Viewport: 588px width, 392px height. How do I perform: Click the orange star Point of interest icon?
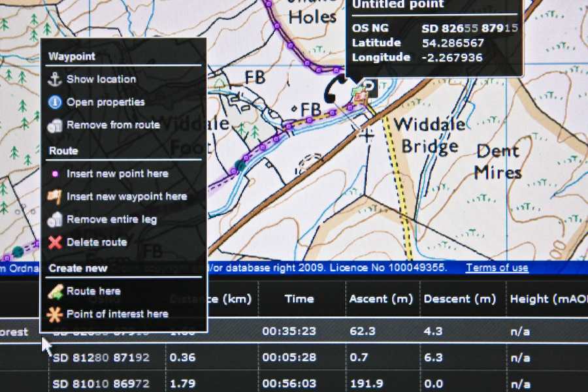point(55,314)
